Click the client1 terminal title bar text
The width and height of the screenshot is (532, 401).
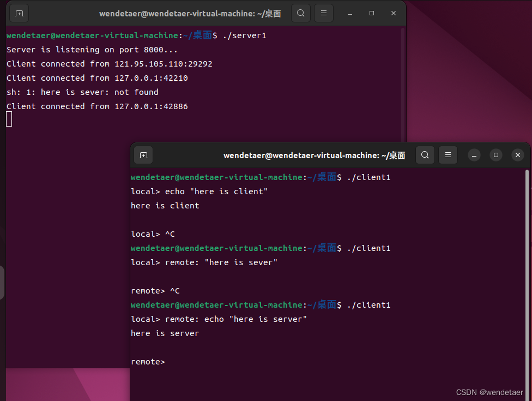click(314, 155)
